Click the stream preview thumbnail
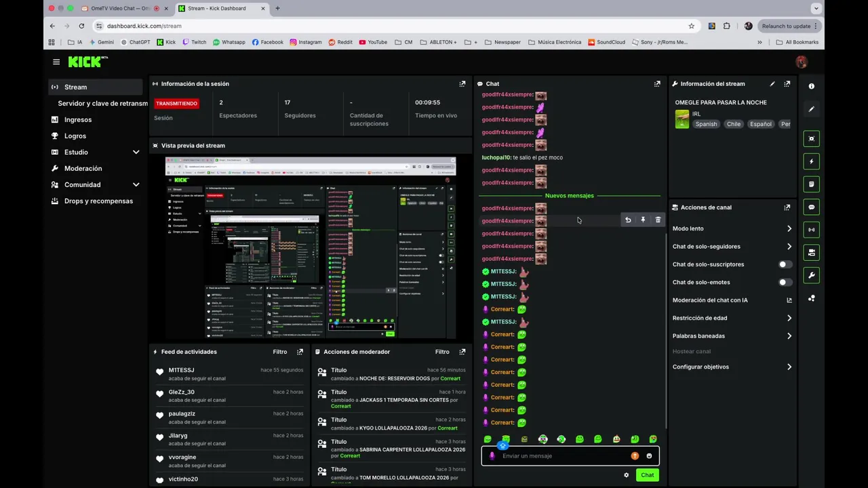The image size is (868, 488). coord(311,247)
